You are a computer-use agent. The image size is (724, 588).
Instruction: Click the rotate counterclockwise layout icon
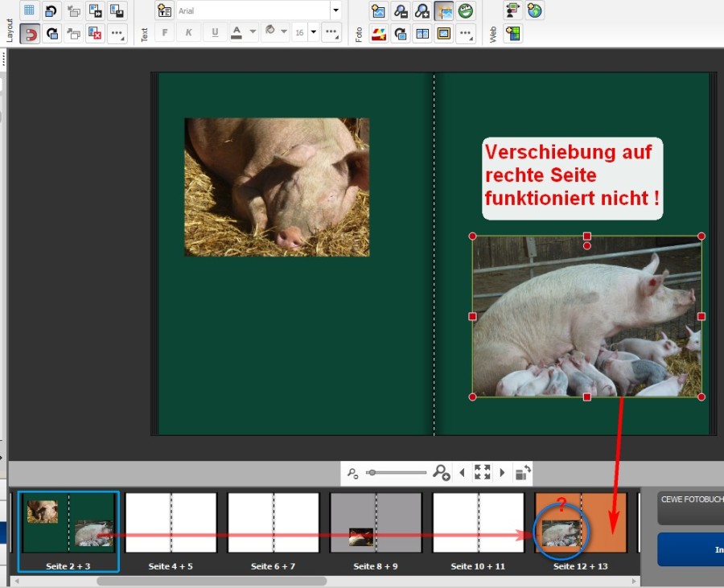[x=51, y=10]
